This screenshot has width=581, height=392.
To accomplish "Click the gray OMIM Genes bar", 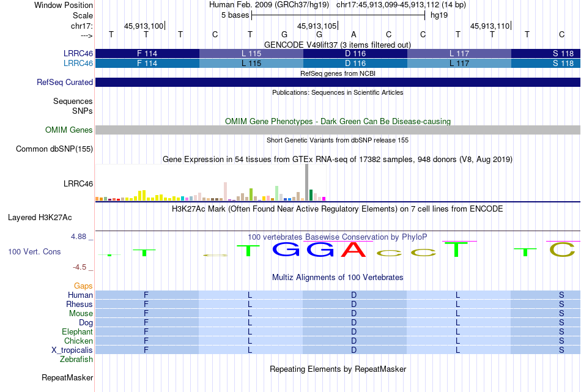I will [338, 130].
